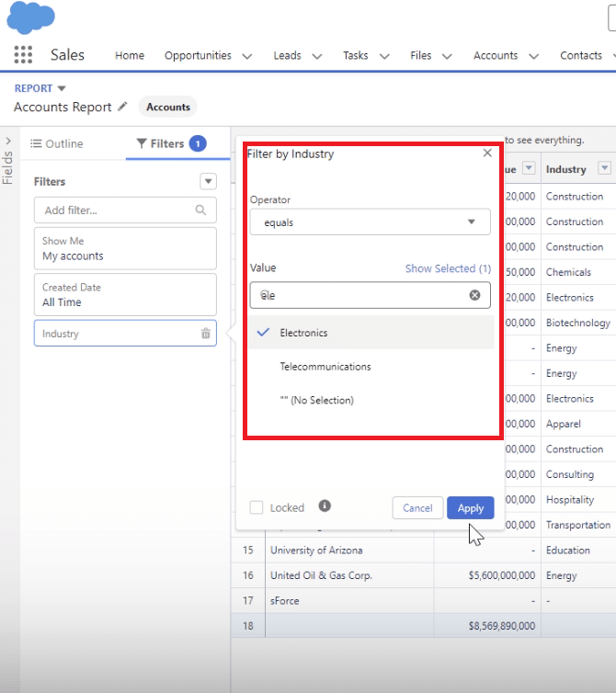Expand the Tasks nav chevron
The height and width of the screenshot is (693, 616).
(384, 56)
